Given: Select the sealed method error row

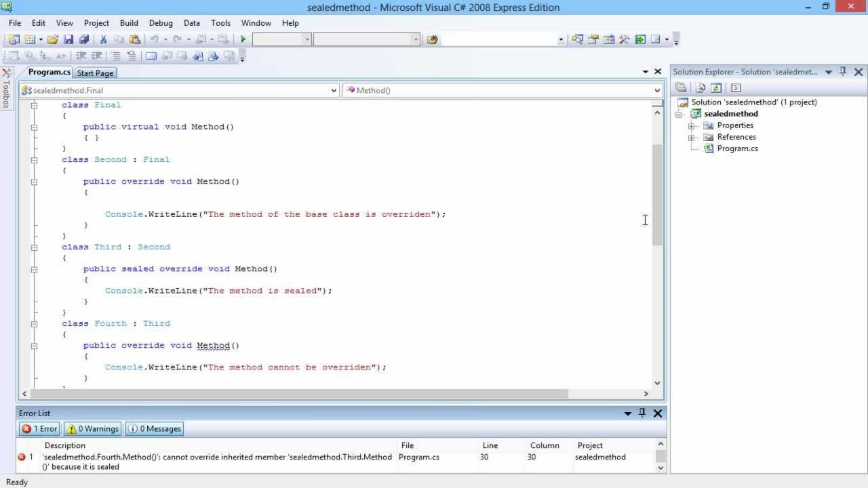Looking at the screenshot, I should click(217, 461).
